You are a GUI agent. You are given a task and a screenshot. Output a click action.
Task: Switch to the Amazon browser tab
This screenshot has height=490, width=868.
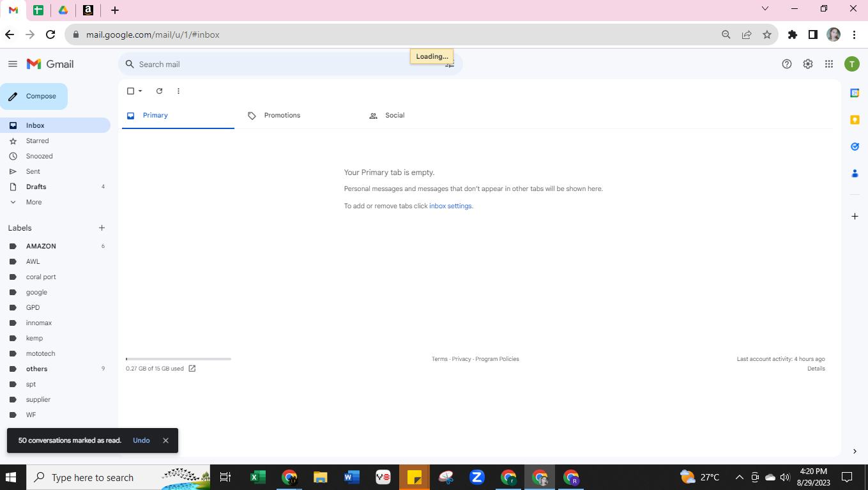tap(88, 10)
